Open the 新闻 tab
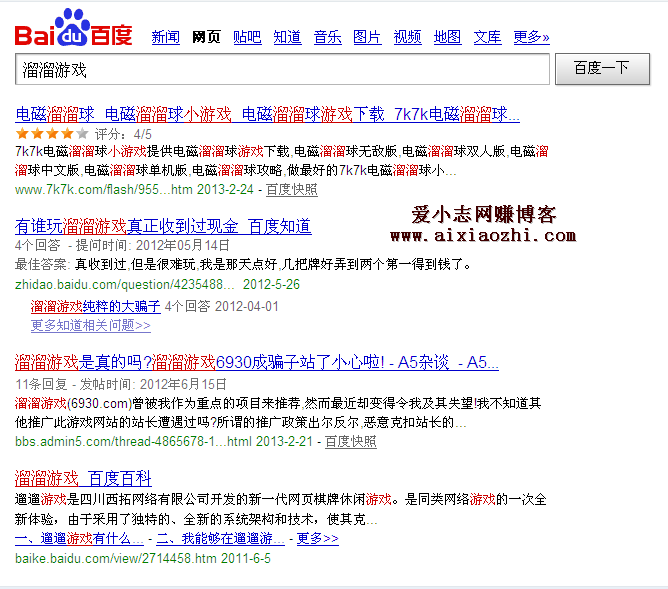 [166, 37]
